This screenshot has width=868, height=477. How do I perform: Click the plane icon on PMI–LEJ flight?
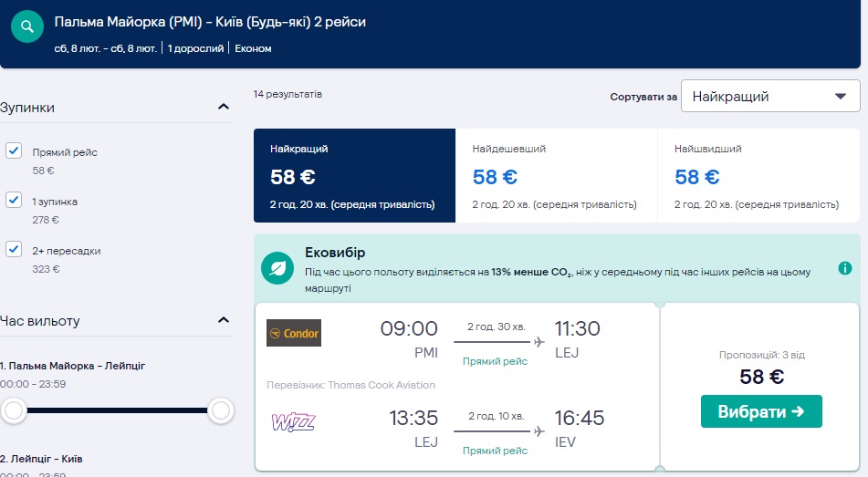click(x=538, y=342)
